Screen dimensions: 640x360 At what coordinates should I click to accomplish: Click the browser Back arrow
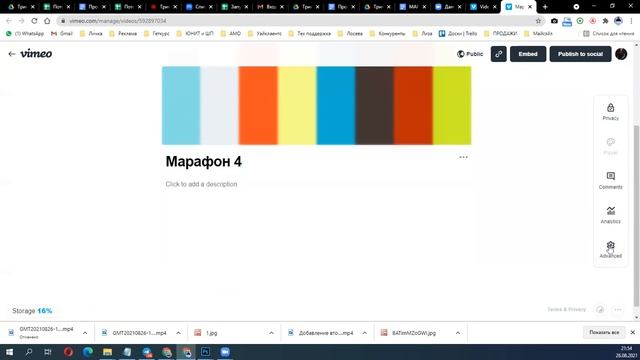(x=9, y=21)
